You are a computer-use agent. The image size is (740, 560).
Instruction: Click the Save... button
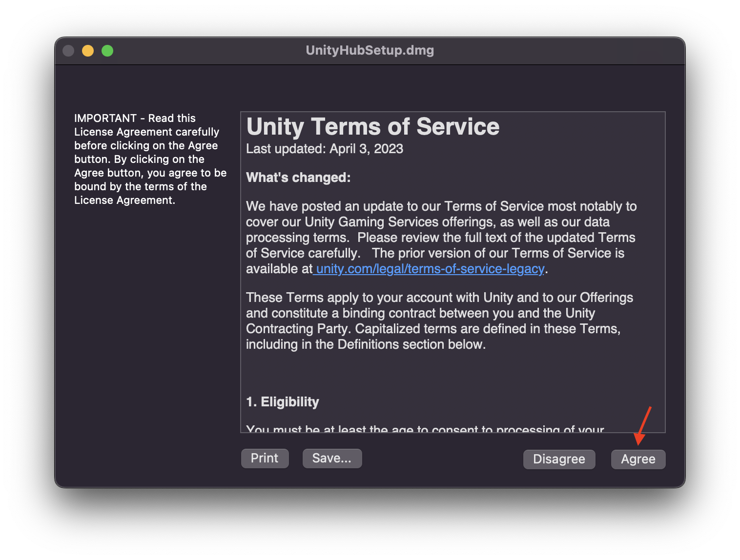click(x=332, y=458)
